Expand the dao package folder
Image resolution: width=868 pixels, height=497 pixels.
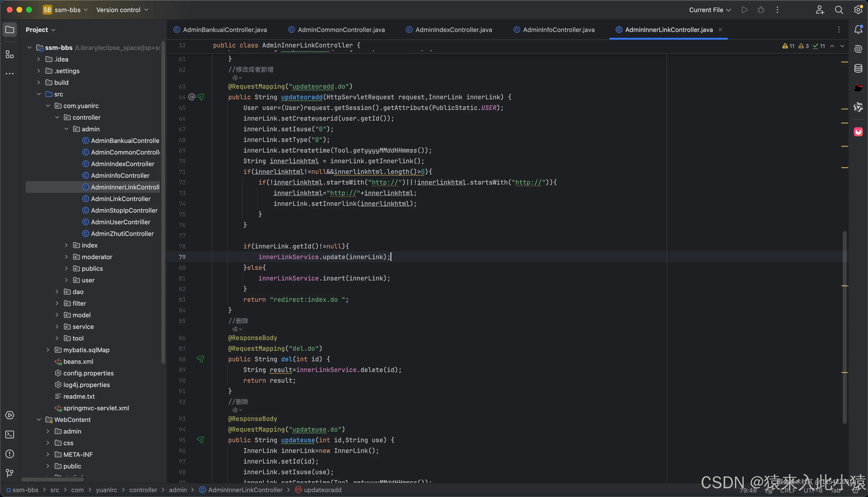coord(57,292)
